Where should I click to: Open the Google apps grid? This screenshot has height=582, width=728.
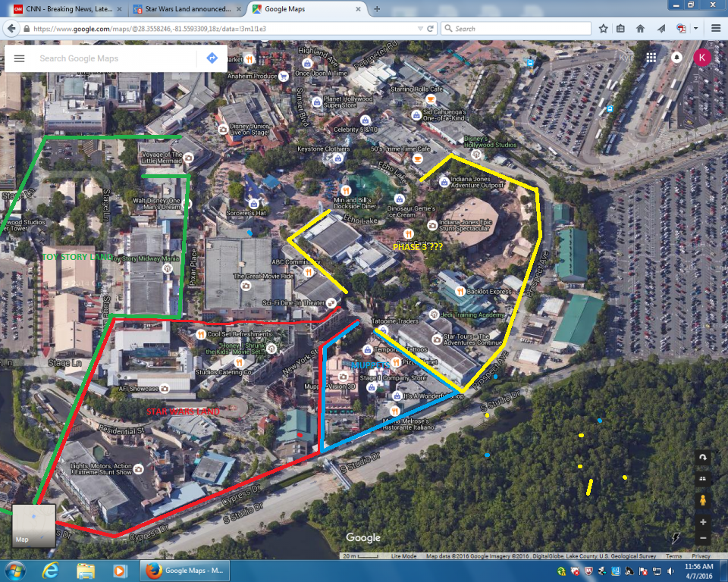pos(651,58)
